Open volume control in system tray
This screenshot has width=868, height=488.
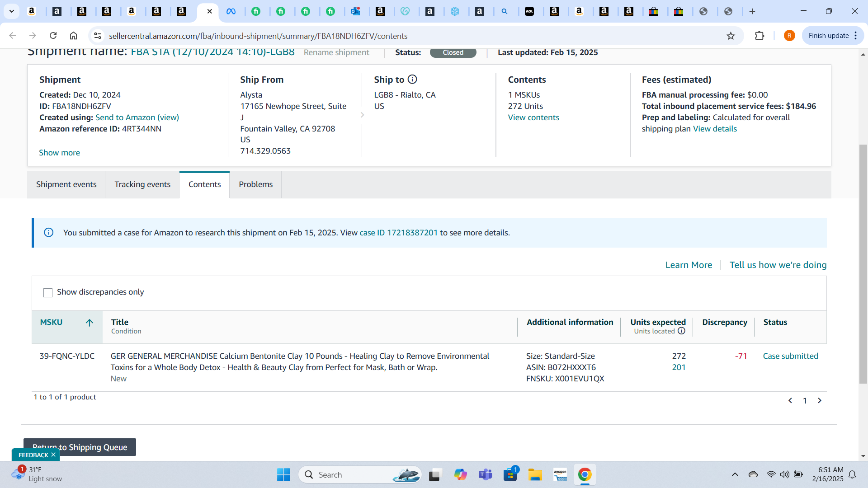784,474
